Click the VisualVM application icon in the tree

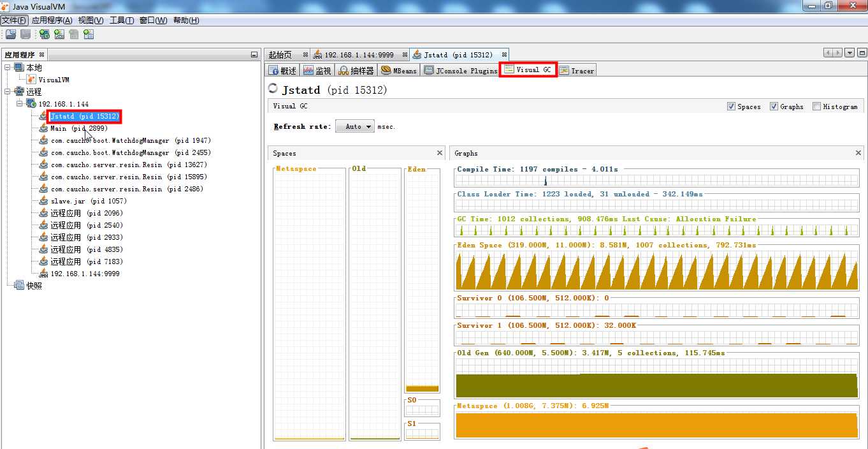click(x=31, y=80)
